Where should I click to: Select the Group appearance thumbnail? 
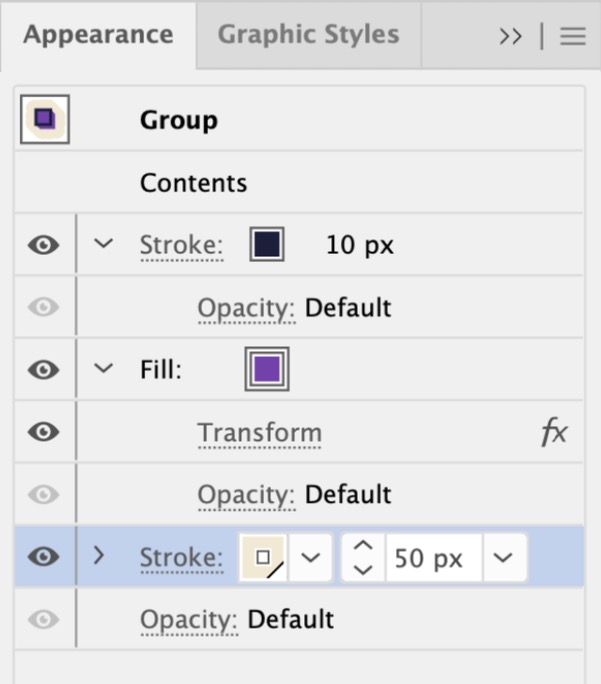point(45,119)
